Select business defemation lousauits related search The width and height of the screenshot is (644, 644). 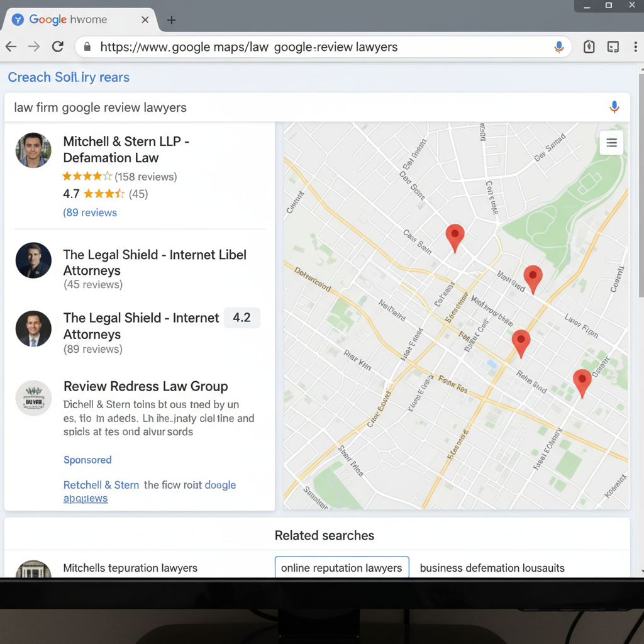tap(492, 568)
